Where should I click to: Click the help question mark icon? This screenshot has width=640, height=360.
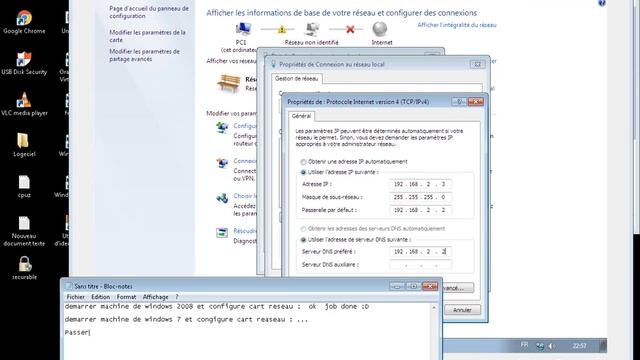602,3
